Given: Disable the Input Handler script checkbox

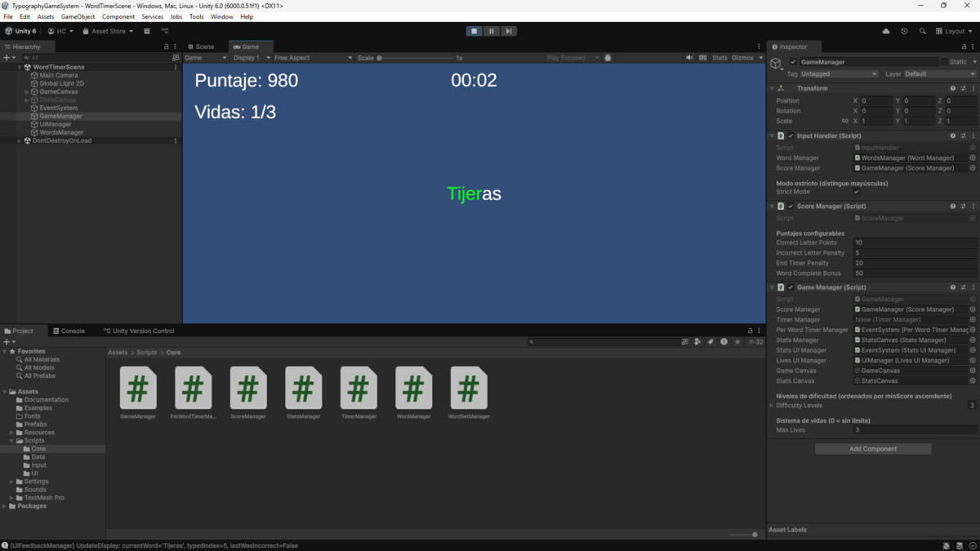Looking at the screenshot, I should 791,136.
